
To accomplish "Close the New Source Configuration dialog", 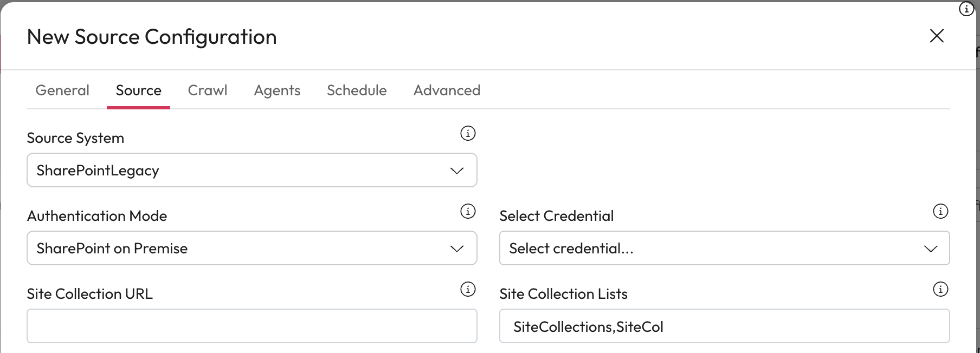I will (937, 36).
